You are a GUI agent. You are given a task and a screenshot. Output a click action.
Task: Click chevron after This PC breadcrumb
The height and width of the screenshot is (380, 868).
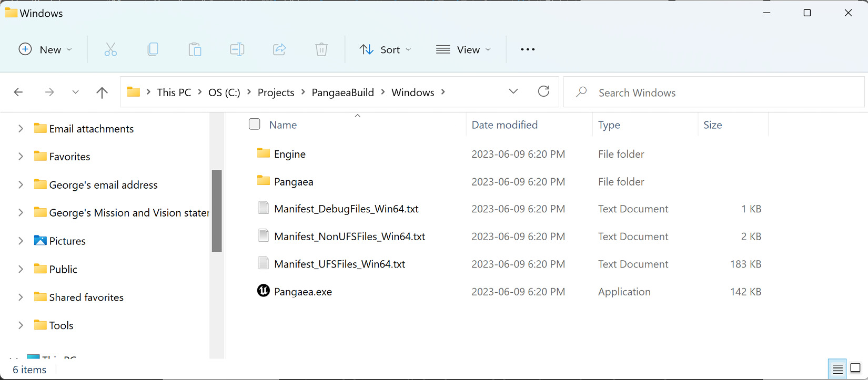pyautogui.click(x=200, y=92)
